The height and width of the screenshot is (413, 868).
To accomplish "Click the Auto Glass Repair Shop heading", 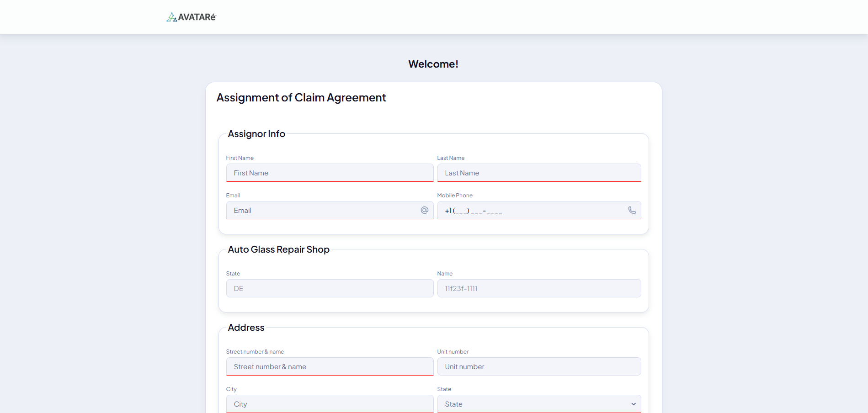I will point(279,249).
